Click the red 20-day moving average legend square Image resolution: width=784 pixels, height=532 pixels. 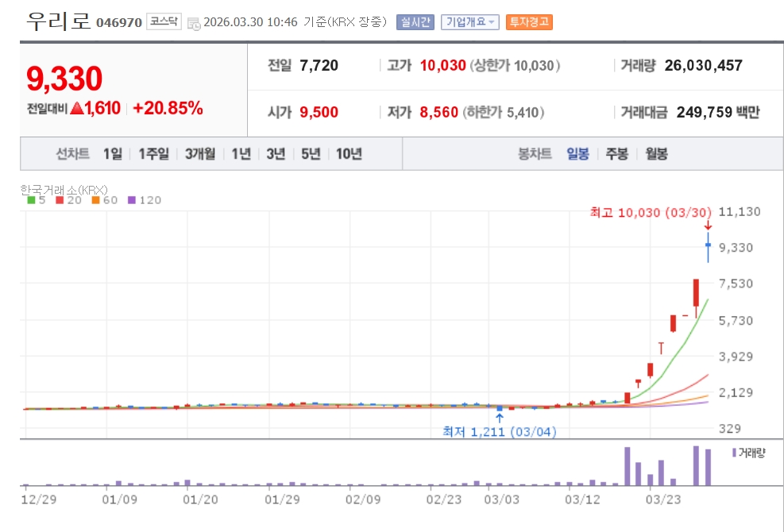(60, 200)
